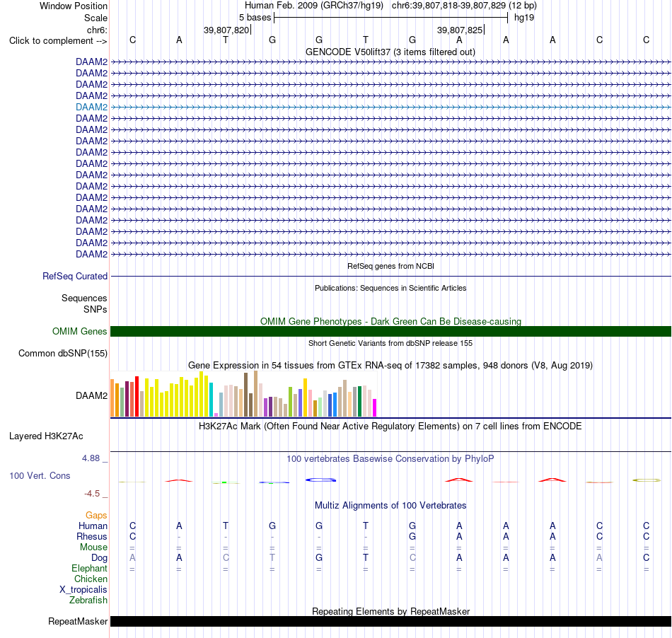The width and height of the screenshot is (672, 638).
Task: Click the G base in the Dog row
Action: tap(319, 558)
